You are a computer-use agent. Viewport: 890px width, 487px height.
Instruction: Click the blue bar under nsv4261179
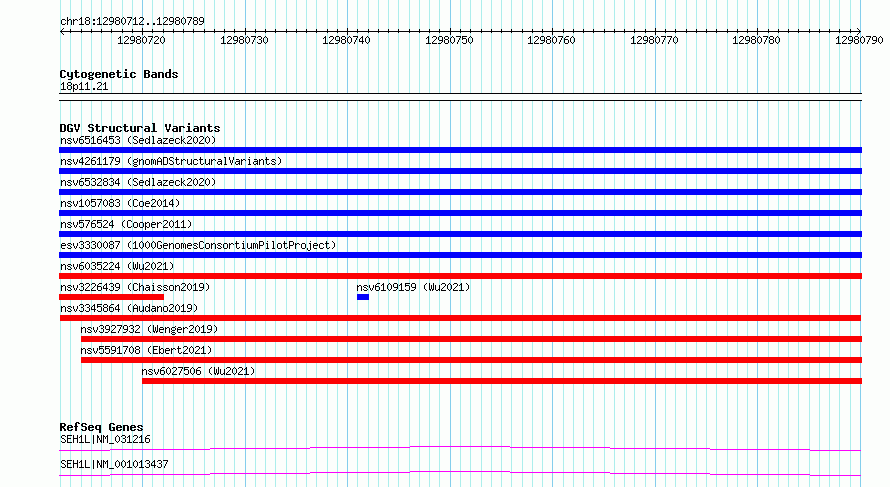point(460,171)
